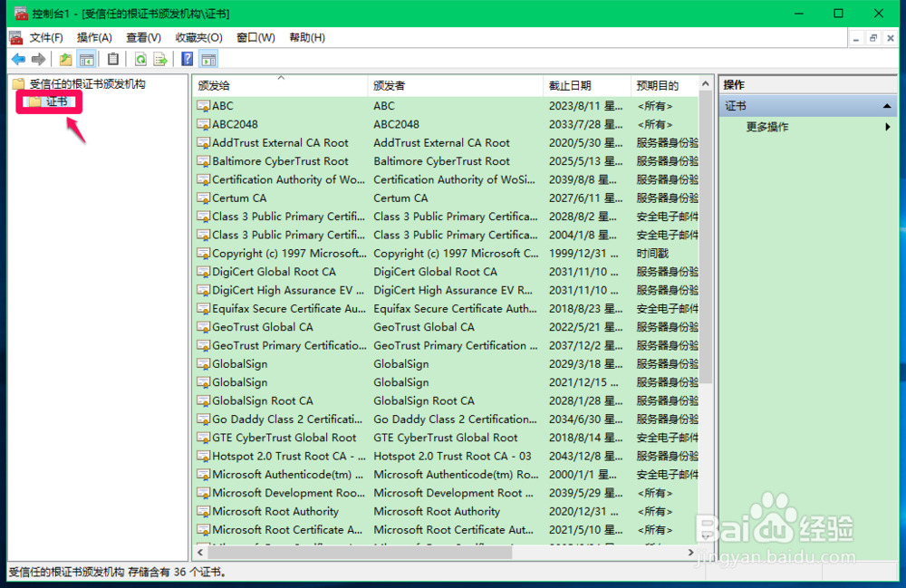The height and width of the screenshot is (588, 906).
Task: Open the 查看(V) menu
Action: click(143, 37)
